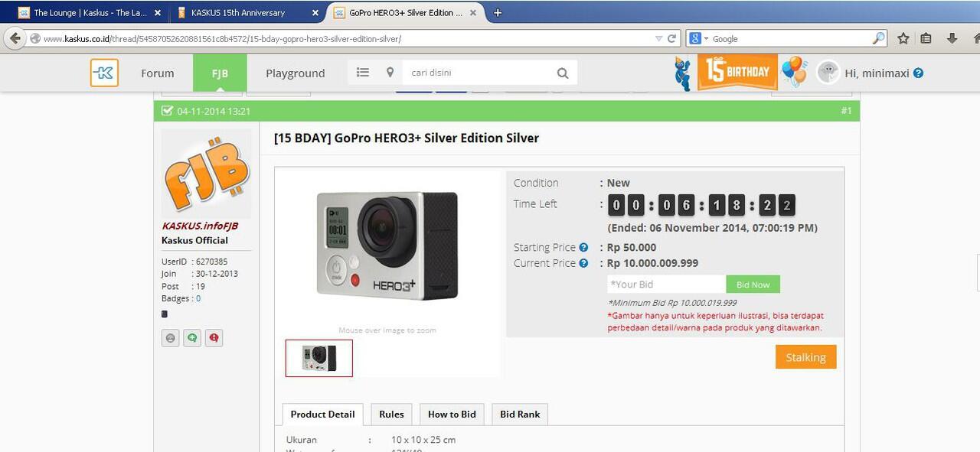Open the KASKUS.infoFJB profile link

click(x=200, y=226)
